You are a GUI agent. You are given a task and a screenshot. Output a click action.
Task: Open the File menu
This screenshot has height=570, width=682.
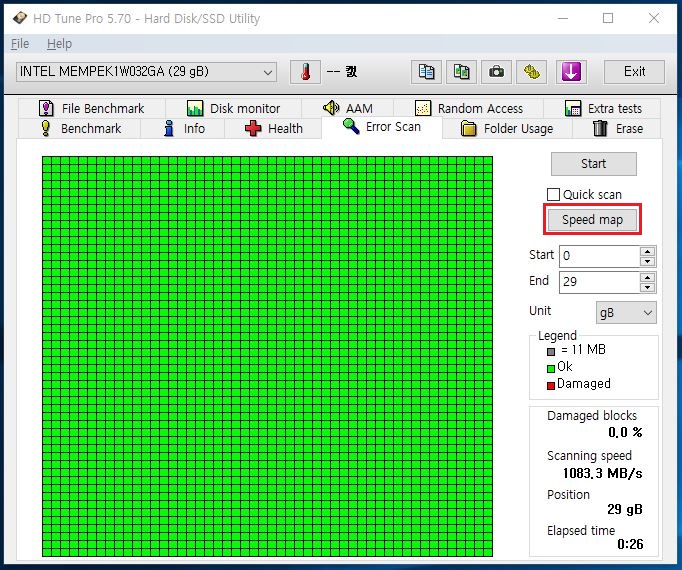coord(20,44)
